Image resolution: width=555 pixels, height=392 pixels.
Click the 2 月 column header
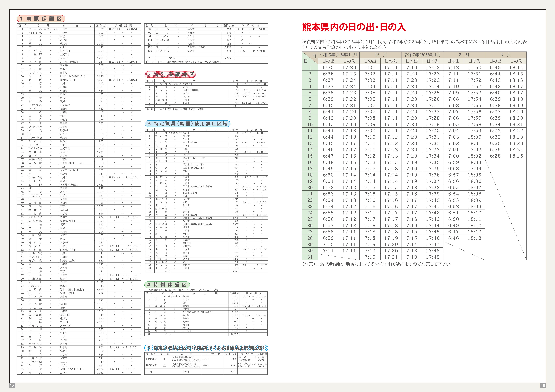[x=464, y=55]
